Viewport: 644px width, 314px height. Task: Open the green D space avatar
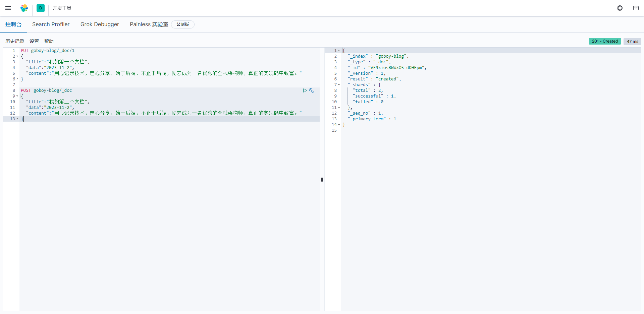pos(41,8)
